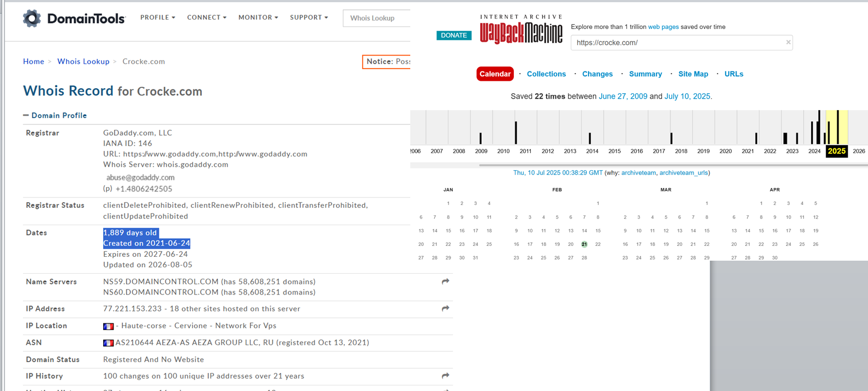Screen dimensions: 868x391
Task: Click the share arrow beside IP History
Action: click(x=445, y=376)
